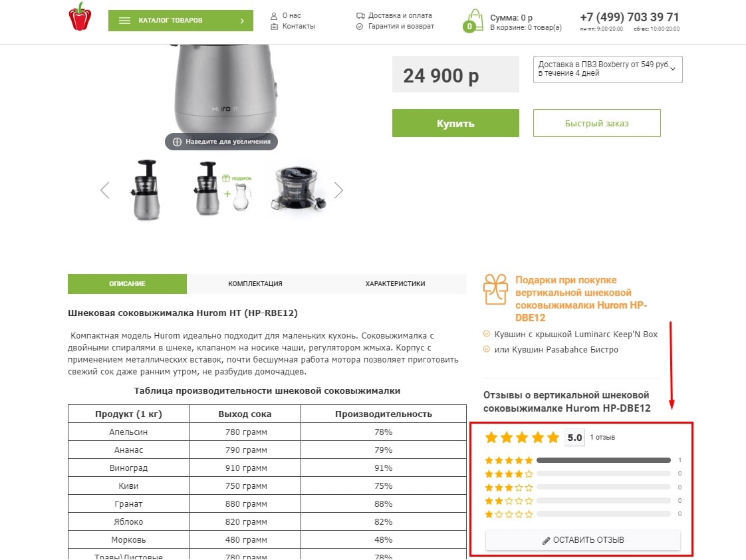The height and width of the screenshot is (560, 746).
Task: Click the five-star rating bar
Action: click(603, 460)
